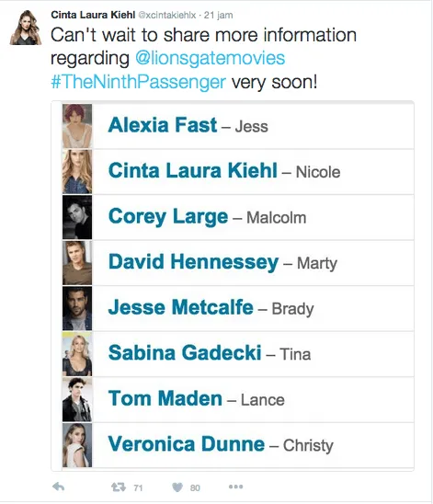This screenshot has width=433, height=504.
Task: Select the Tom Maden name in list
Action: (165, 398)
